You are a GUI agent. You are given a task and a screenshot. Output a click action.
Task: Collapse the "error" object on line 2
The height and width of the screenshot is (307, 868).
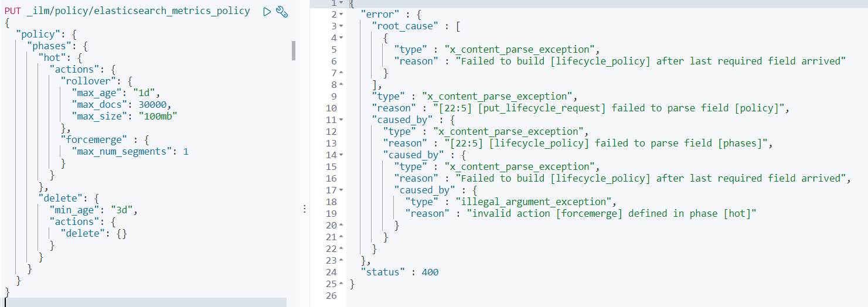point(341,14)
